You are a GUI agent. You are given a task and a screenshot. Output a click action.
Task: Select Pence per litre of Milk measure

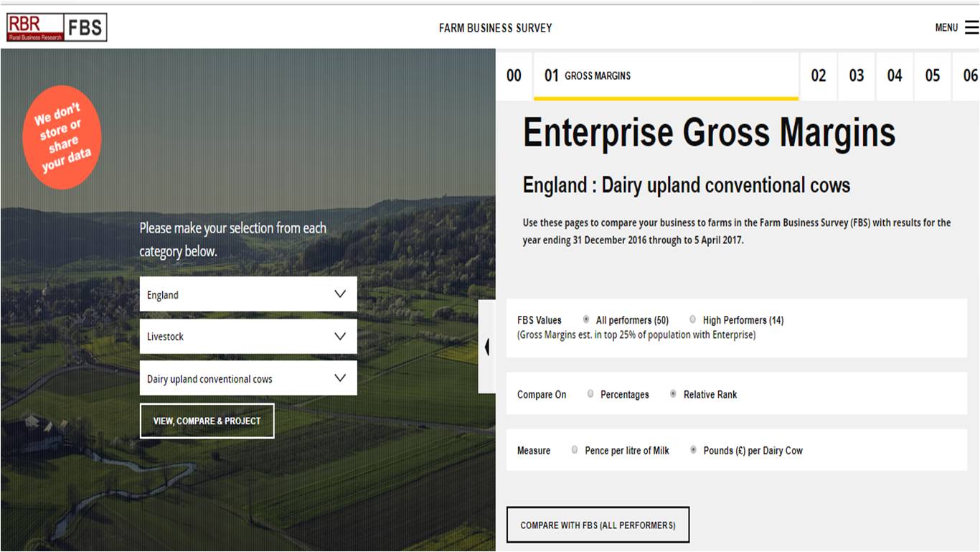coord(575,450)
